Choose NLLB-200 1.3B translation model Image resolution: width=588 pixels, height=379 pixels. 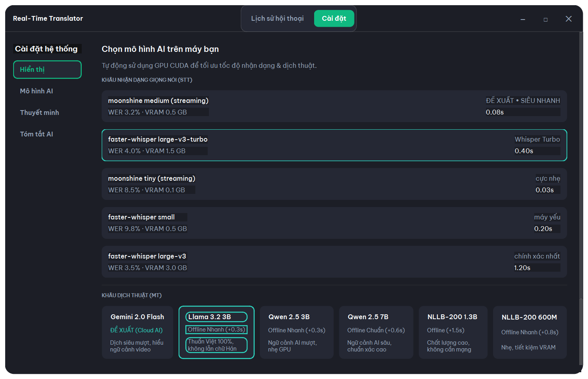tap(453, 332)
